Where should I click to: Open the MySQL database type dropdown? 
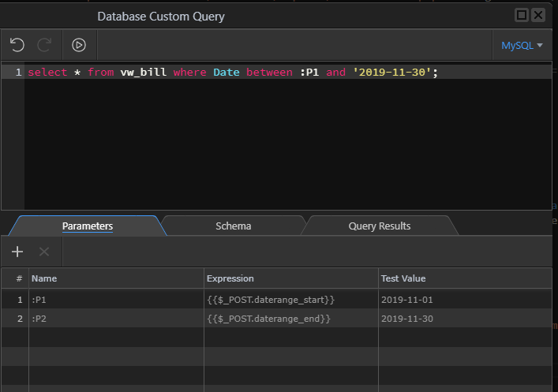522,46
